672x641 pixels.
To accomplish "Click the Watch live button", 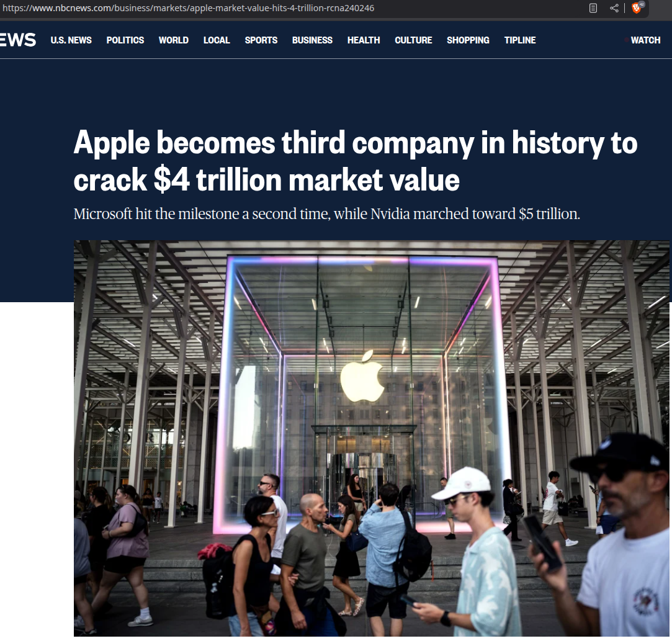I will (642, 40).
